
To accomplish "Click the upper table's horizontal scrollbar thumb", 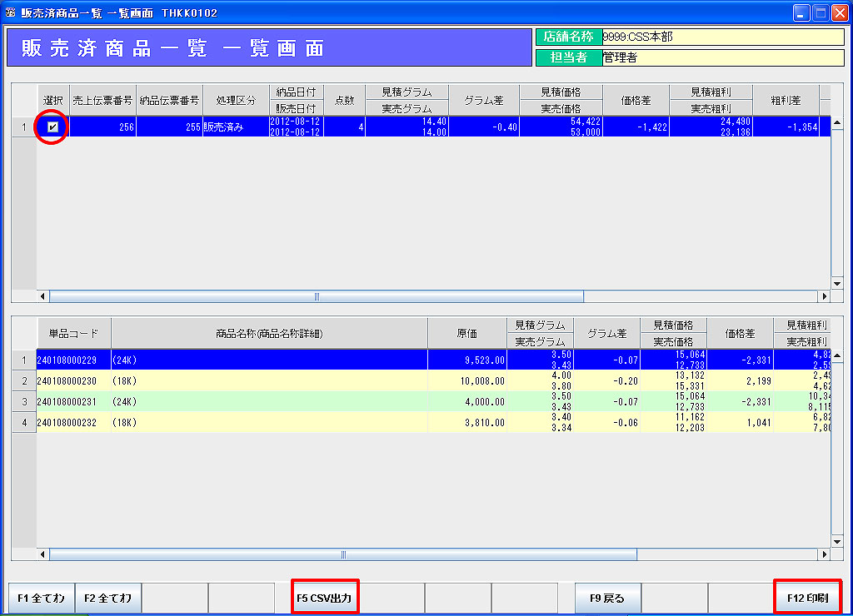I will (317, 296).
